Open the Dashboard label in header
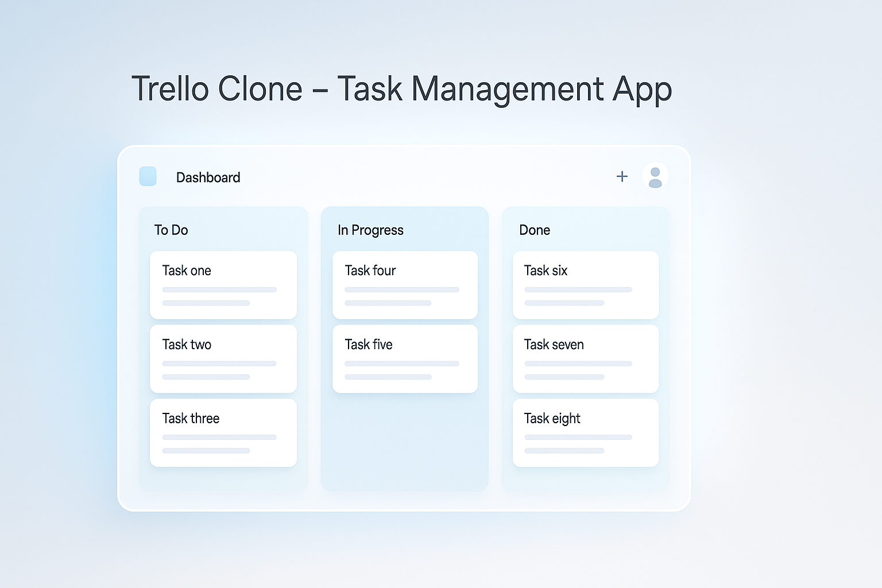 click(208, 177)
